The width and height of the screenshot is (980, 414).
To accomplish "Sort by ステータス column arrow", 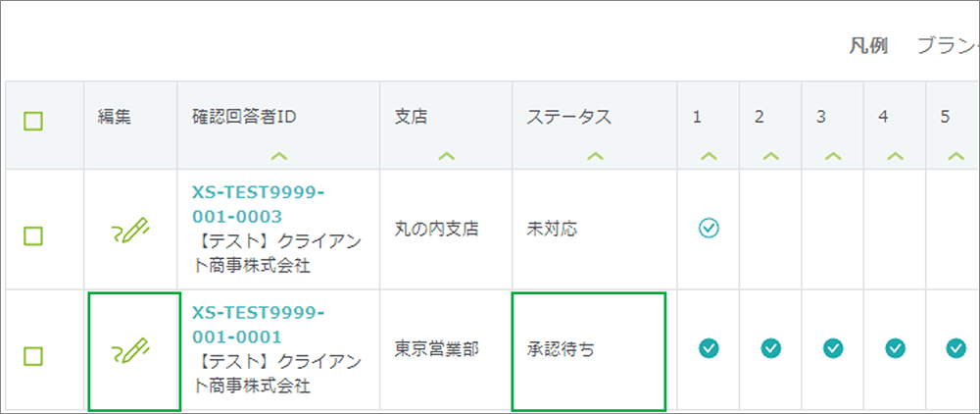I will pos(594,155).
